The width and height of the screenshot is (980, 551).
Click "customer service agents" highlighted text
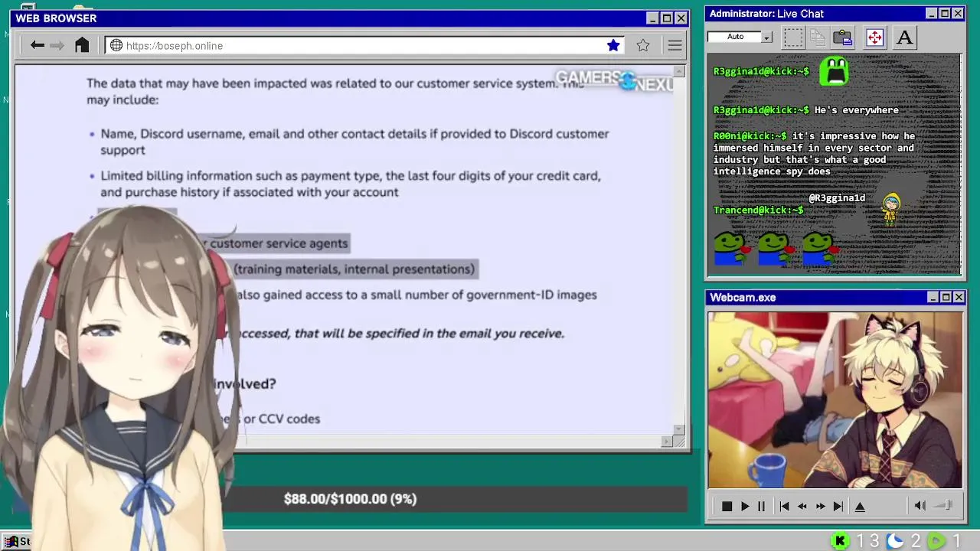(x=279, y=243)
